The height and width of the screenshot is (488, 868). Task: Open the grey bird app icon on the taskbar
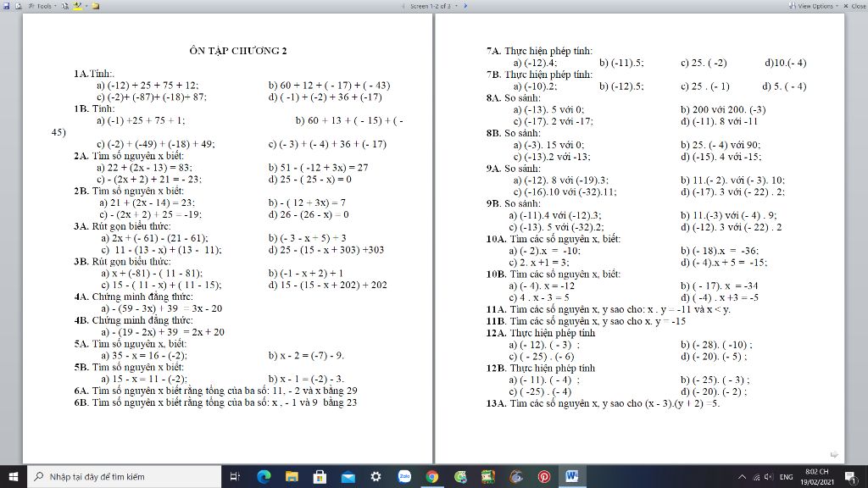tap(516, 476)
